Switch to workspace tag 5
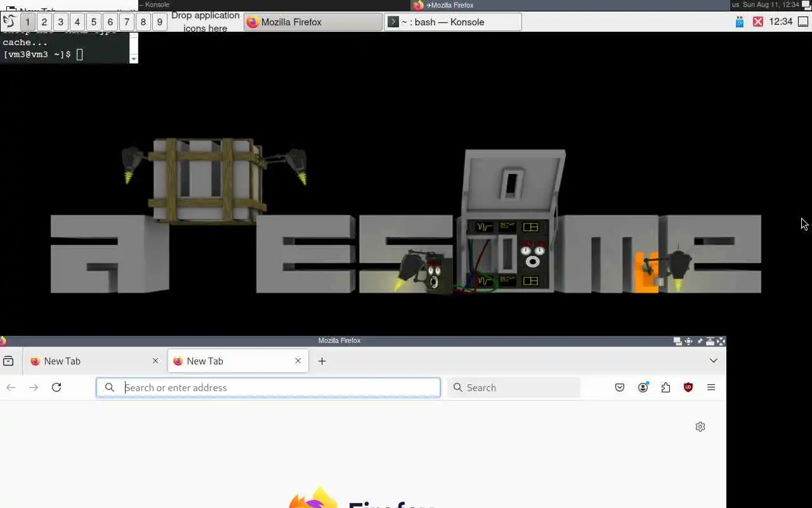 click(93, 22)
